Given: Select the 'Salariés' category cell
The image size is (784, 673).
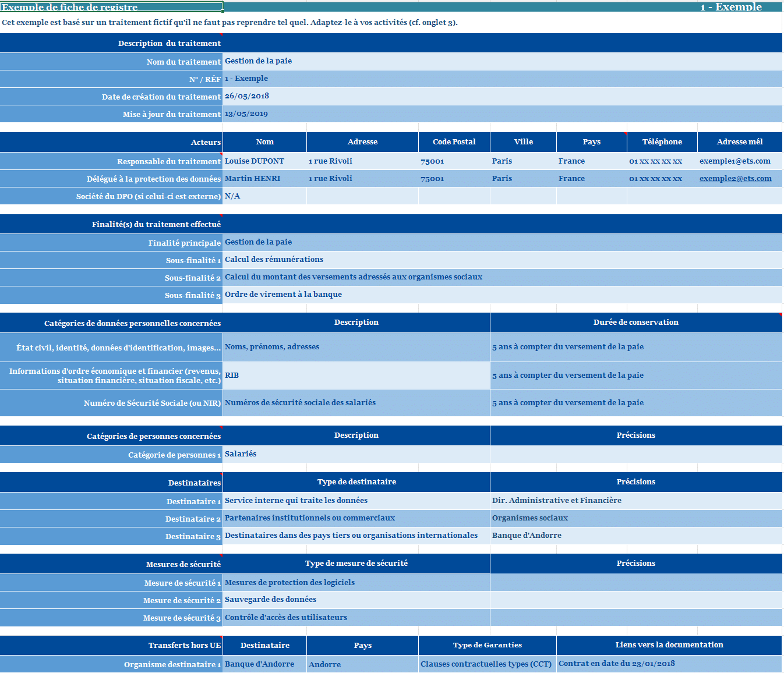Looking at the screenshot, I should 356,454.
